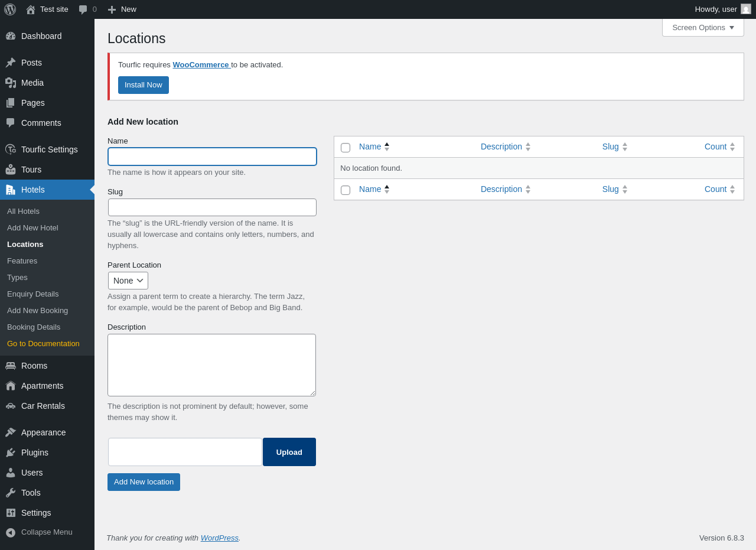Collapse the admin menu with the arrow icon

pos(11,532)
